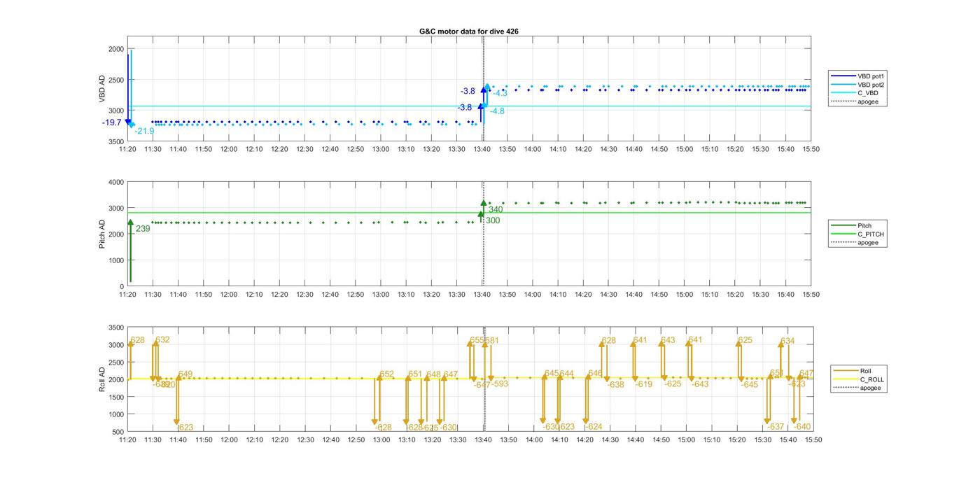980x485 pixels.
Task: Click the -4.8 annotation near apogee
Action: click(x=497, y=111)
